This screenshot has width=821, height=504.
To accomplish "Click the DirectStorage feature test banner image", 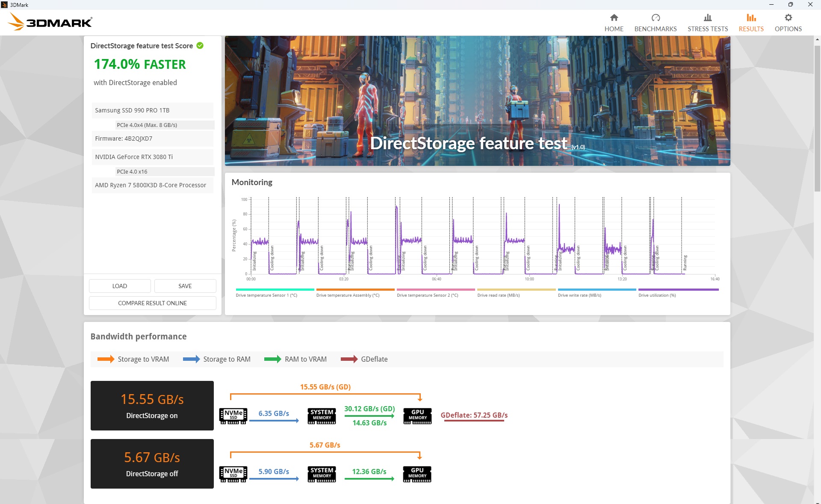I will tap(477, 101).
